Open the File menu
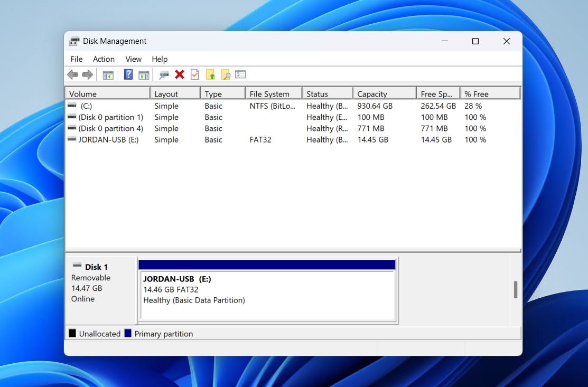 click(76, 59)
